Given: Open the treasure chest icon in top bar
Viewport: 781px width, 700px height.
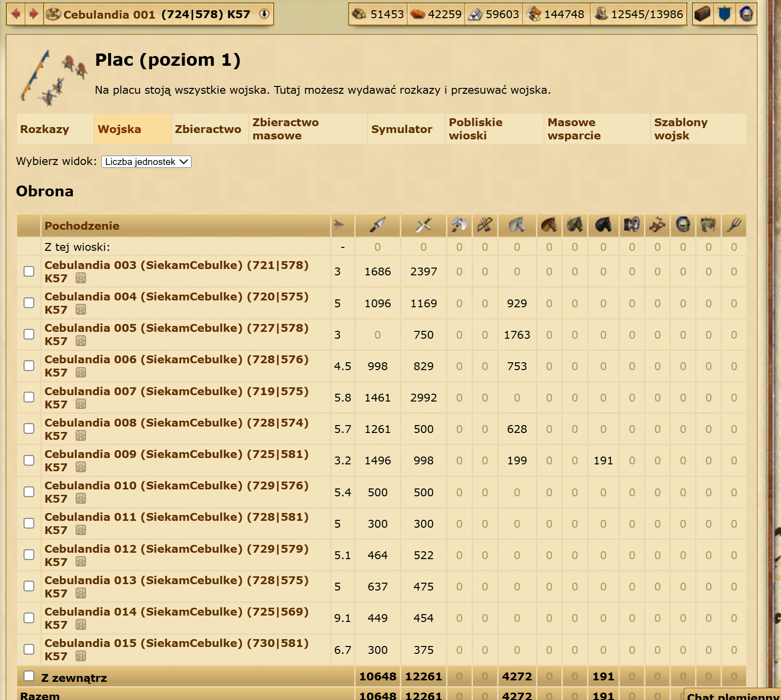Looking at the screenshot, I should pyautogui.click(x=702, y=14).
